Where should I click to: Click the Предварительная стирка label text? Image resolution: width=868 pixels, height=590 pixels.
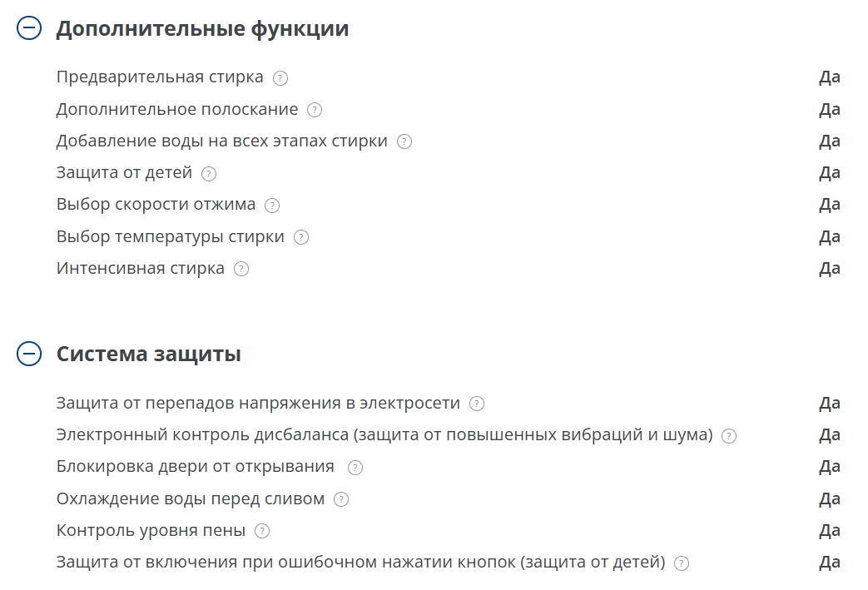(x=160, y=77)
